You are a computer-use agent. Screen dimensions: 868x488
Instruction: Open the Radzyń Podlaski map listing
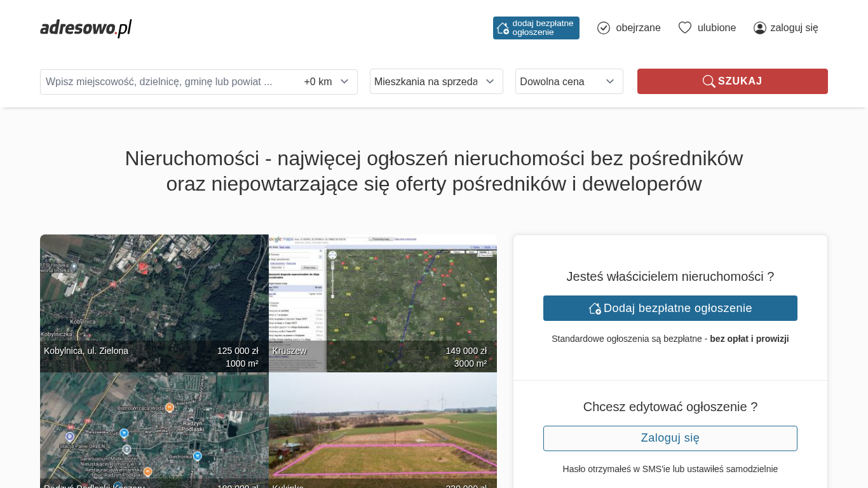pyautogui.click(x=154, y=430)
